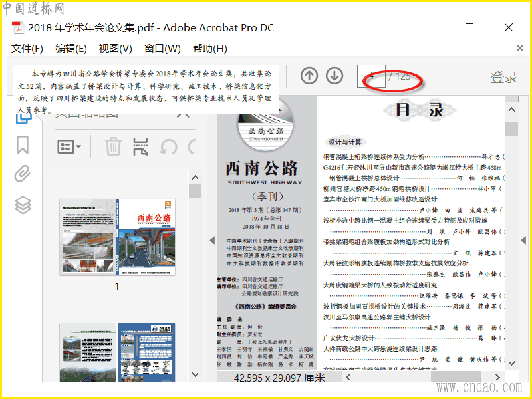Image resolution: width=532 pixels, height=399 pixels.
Task: Select the second page thumbnail
Action: [x=118, y=352]
